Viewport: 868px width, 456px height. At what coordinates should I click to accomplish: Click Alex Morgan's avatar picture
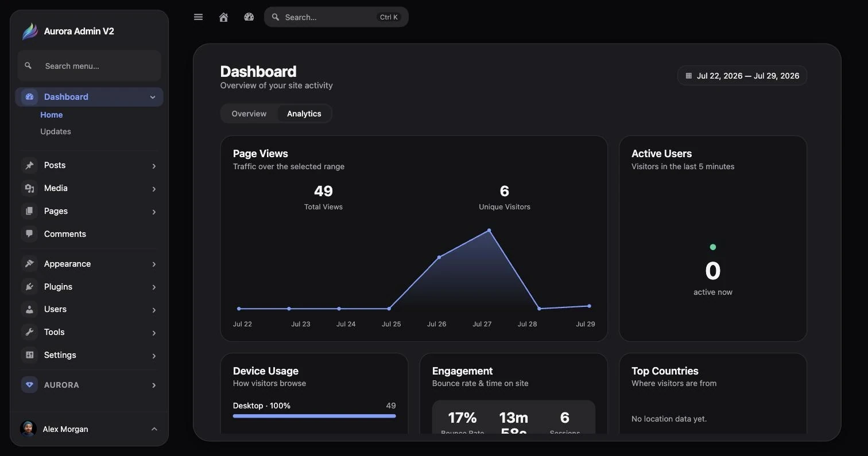tap(28, 429)
